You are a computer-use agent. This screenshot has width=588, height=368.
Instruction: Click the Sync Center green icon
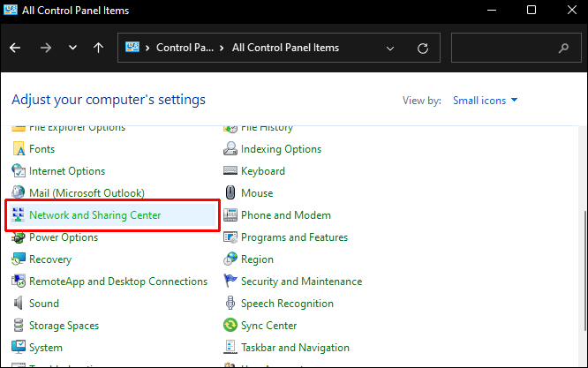click(230, 325)
